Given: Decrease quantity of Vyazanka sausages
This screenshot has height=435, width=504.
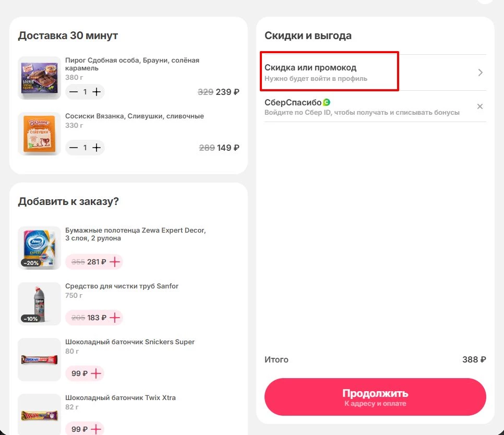Looking at the screenshot, I should (x=74, y=148).
